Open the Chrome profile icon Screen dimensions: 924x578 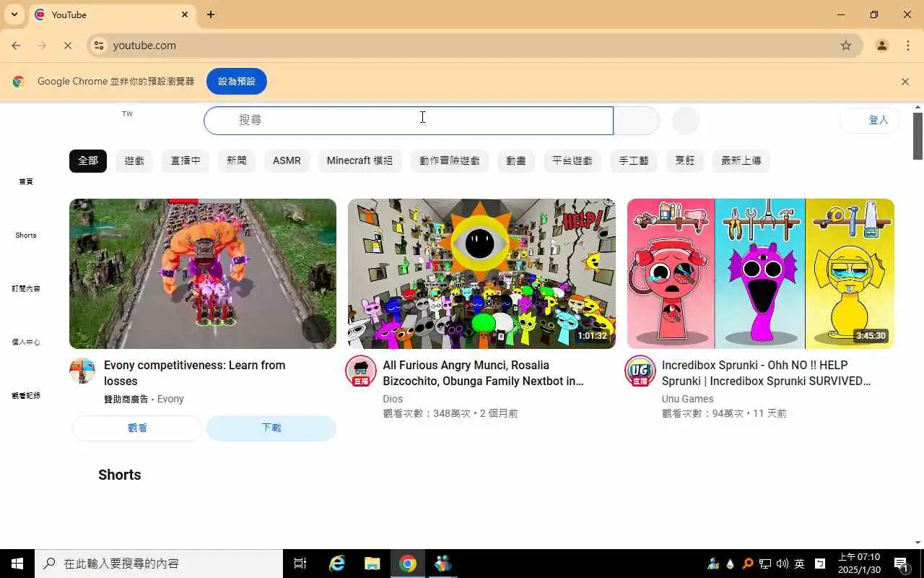882,46
